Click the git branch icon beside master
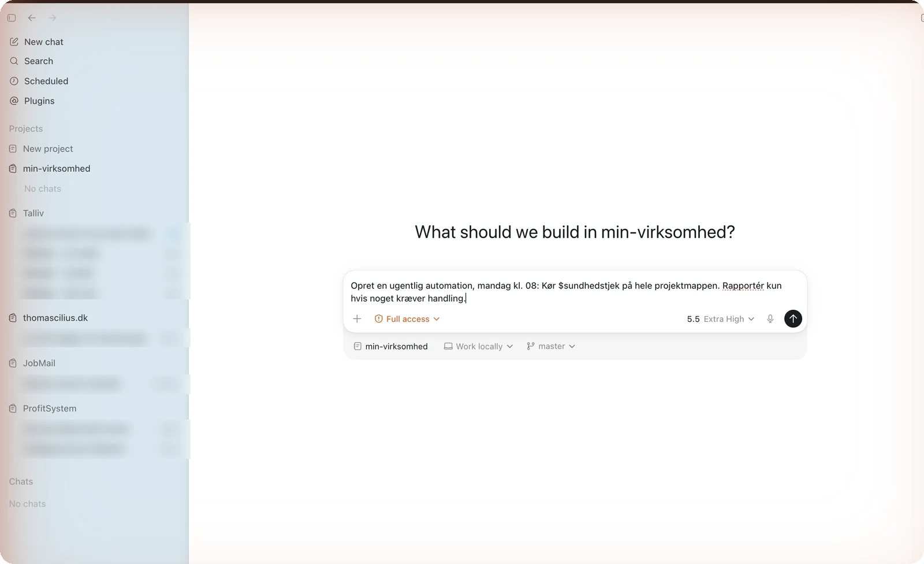The height and width of the screenshot is (564, 924). (x=530, y=346)
